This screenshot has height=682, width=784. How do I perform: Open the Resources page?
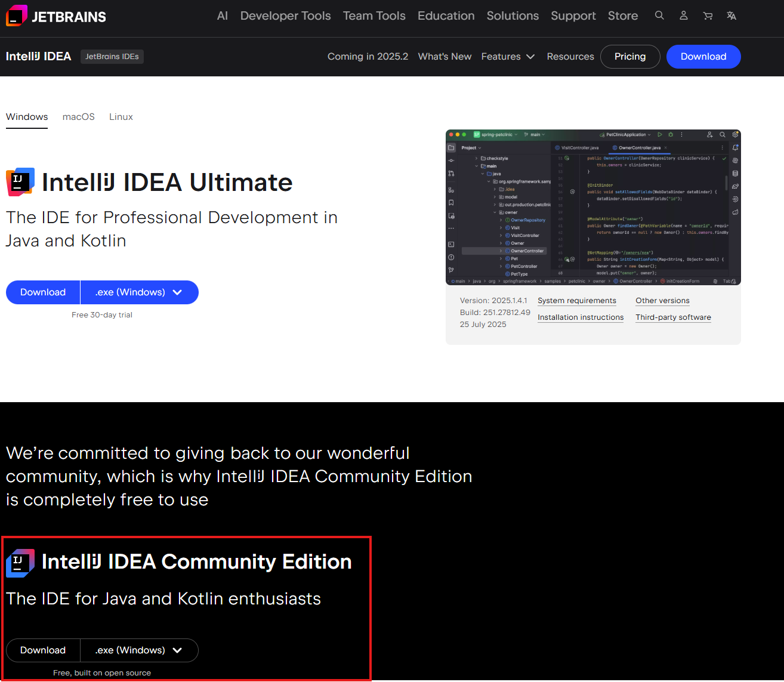click(x=570, y=57)
